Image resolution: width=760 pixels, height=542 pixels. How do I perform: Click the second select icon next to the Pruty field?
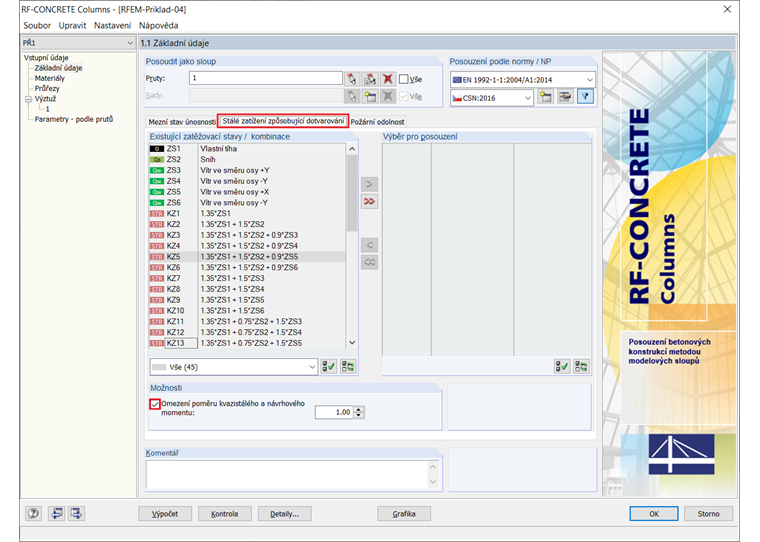point(370,79)
